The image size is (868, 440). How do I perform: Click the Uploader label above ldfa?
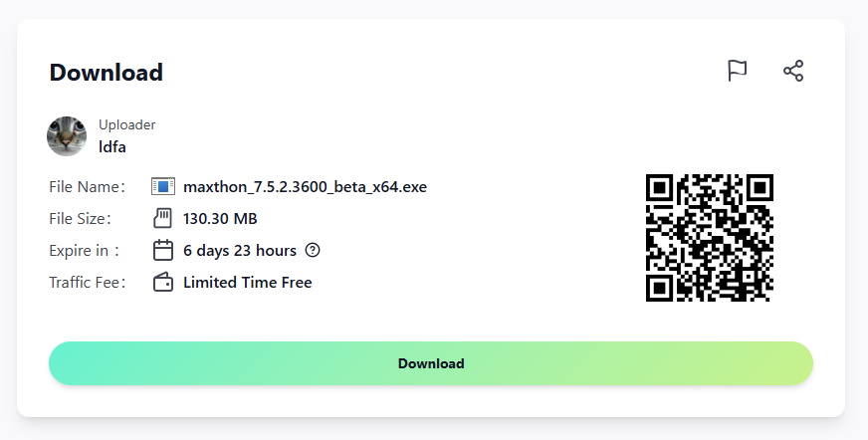tap(126, 124)
